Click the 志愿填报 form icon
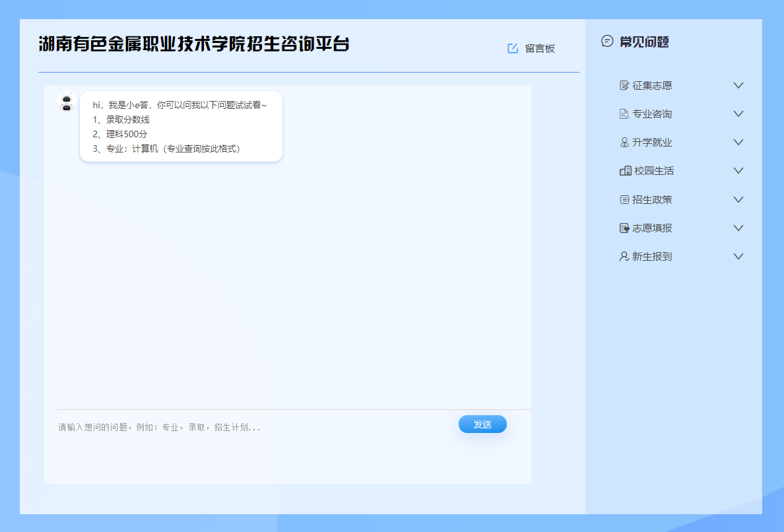 tap(624, 228)
